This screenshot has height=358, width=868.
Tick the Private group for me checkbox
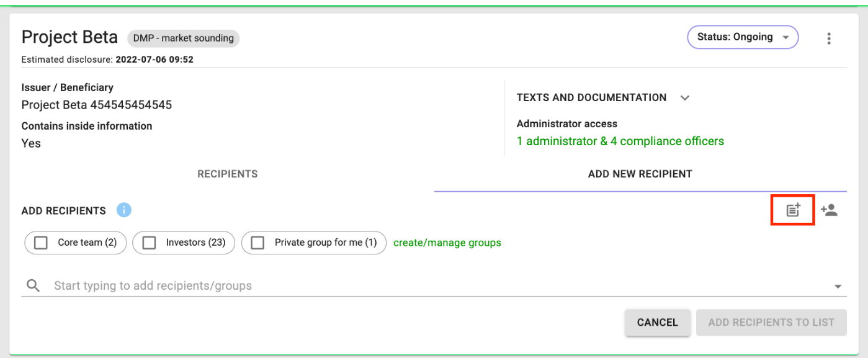click(257, 243)
